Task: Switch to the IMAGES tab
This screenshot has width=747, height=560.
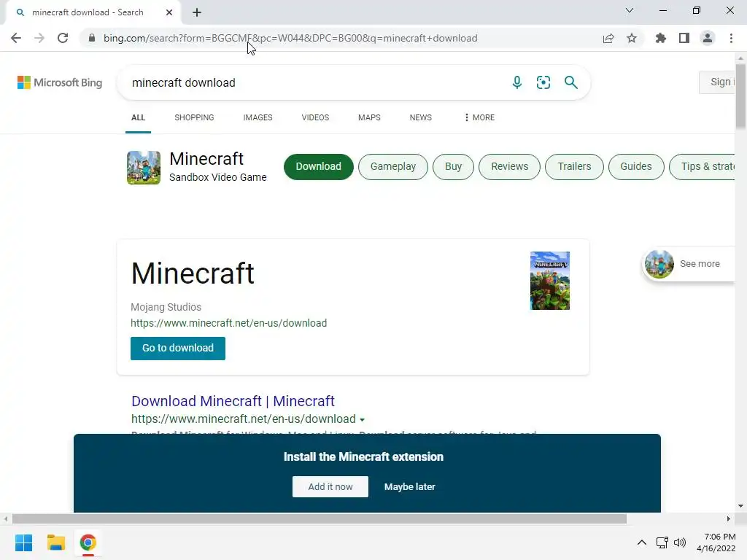Action: pyautogui.click(x=258, y=117)
